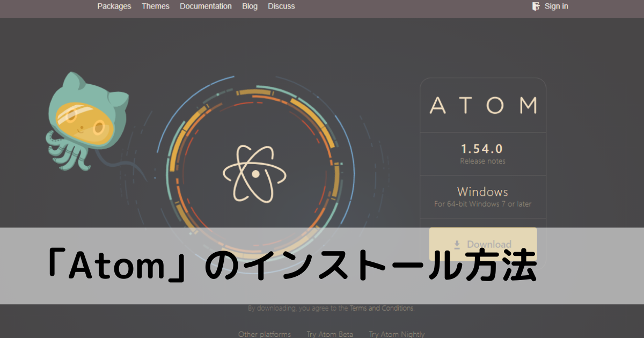Visit the Blog from top navigation

250,6
